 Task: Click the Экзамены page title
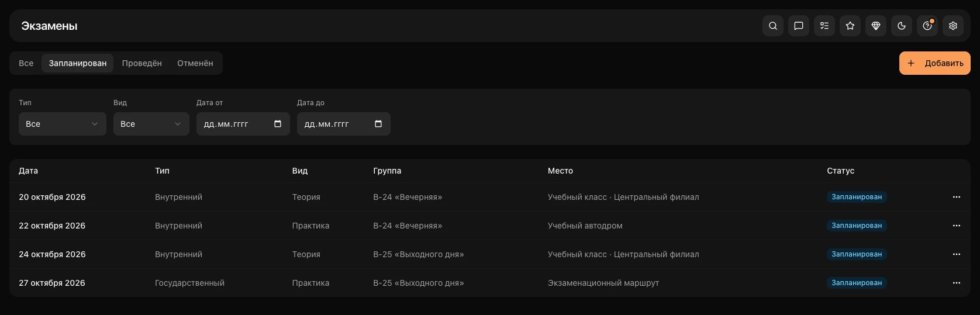pyautogui.click(x=49, y=26)
